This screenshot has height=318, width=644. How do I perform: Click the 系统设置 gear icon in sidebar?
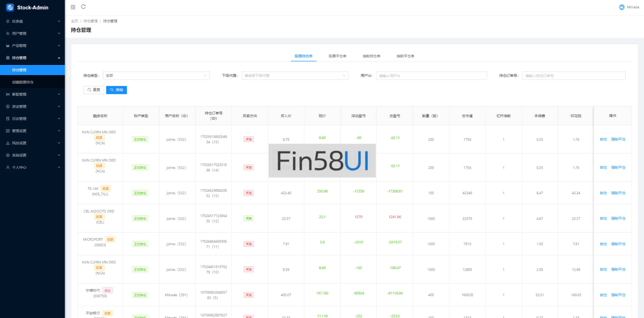pos(8,155)
